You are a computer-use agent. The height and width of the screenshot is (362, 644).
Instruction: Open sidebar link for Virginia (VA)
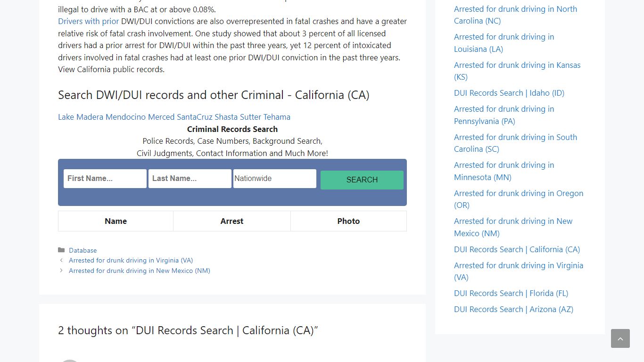[519, 271]
